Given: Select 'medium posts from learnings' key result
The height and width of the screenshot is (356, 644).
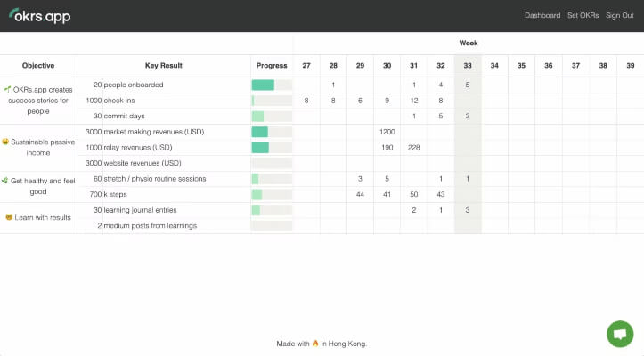Looking at the screenshot, I should click(x=151, y=226).
